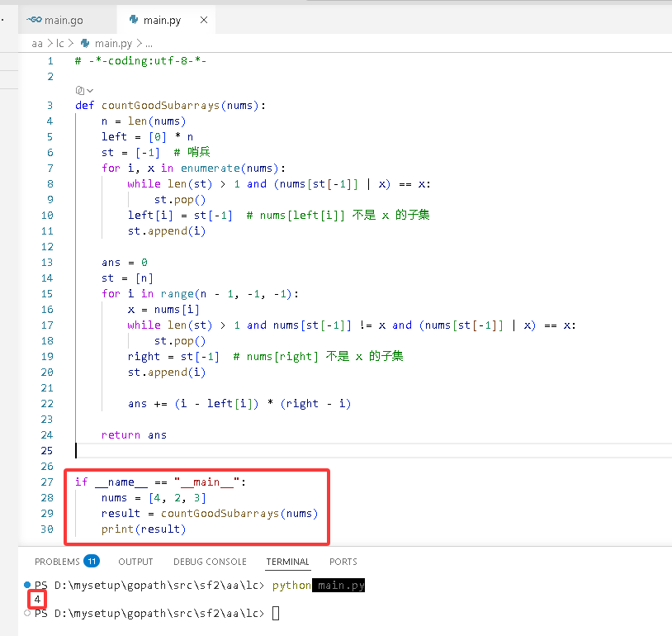The height and width of the screenshot is (636, 672).
Task: Click the Python icon on main.py tab
Action: point(134,20)
